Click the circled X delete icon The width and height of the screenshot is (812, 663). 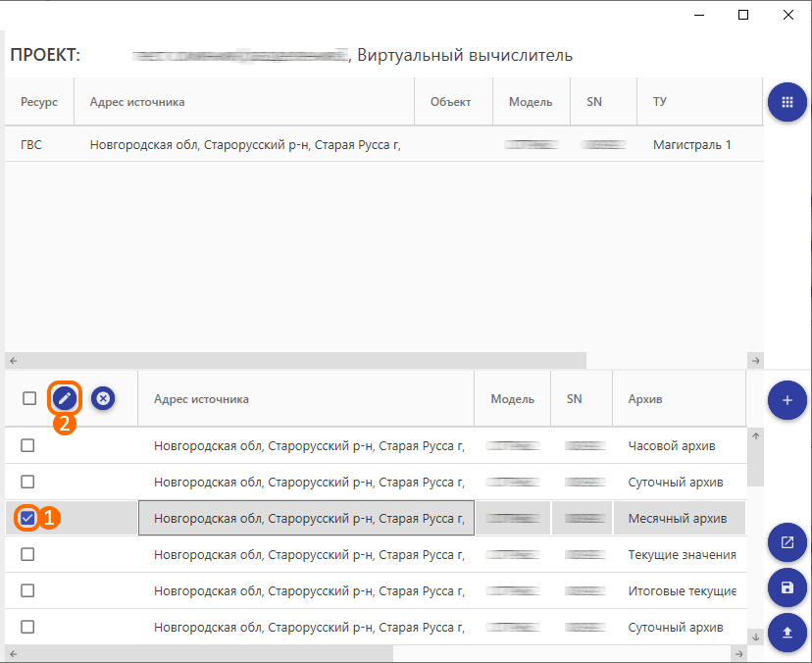coord(103,398)
